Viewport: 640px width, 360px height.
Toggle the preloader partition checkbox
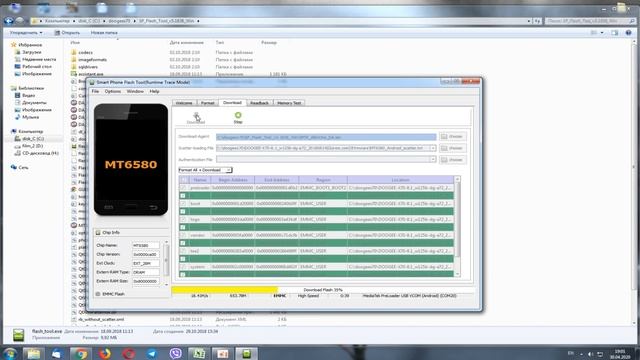[183, 188]
